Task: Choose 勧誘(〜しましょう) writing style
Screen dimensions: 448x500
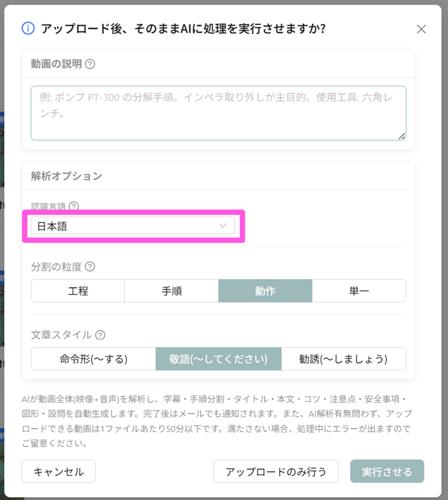Action: (344, 359)
